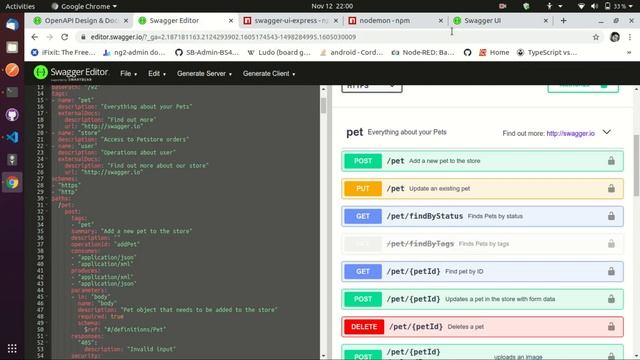
Task: Open Postman from the dock
Action: click(x=12, y=70)
